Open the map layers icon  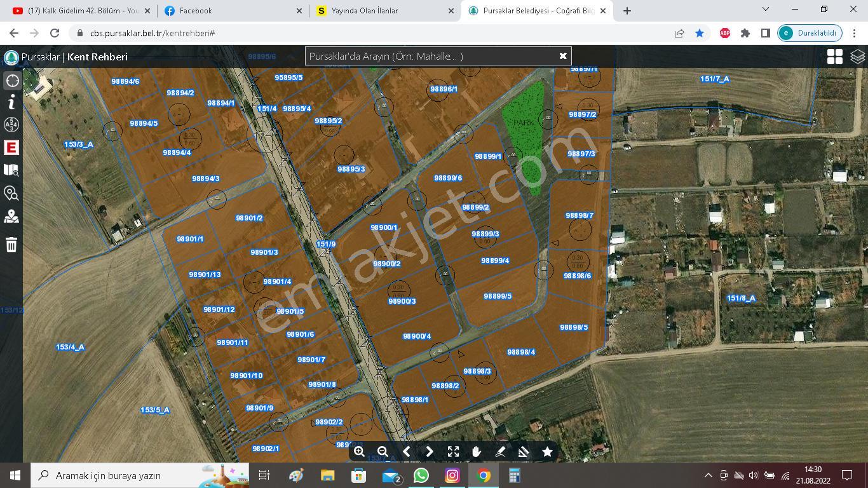[x=858, y=57]
